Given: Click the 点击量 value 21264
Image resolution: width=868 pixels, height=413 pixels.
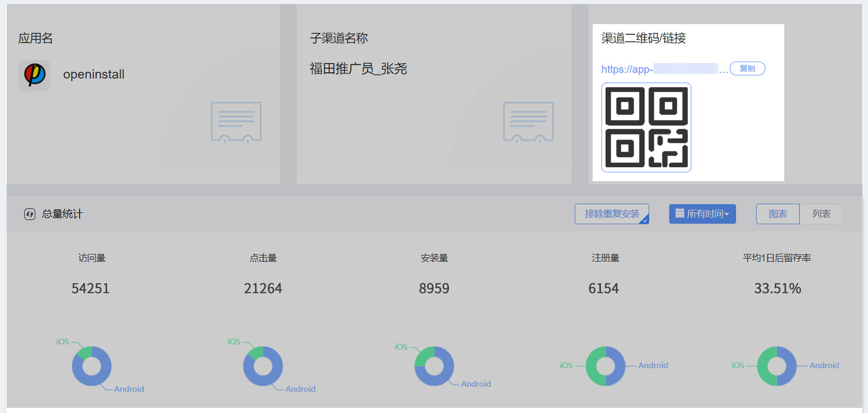Looking at the screenshot, I should click(263, 288).
